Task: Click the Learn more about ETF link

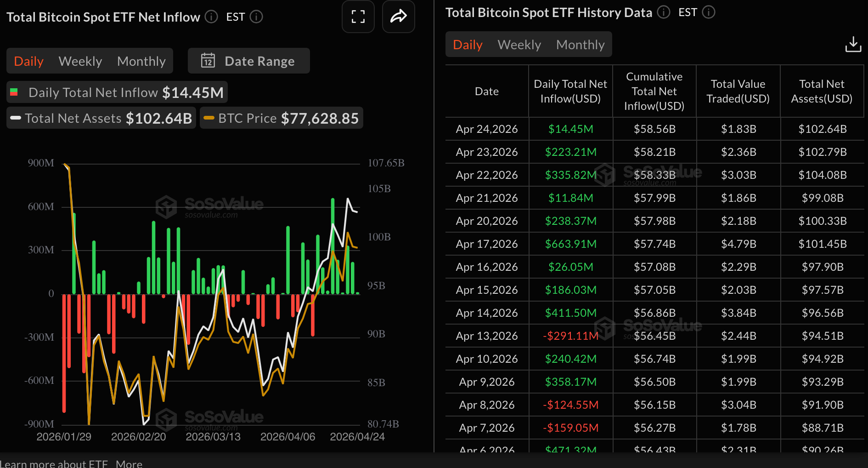Action: [54, 463]
